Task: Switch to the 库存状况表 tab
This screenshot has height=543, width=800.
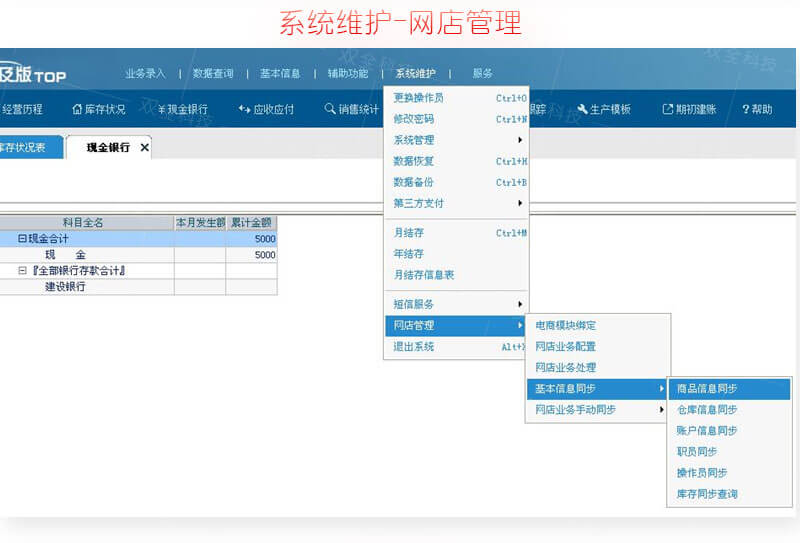Action: click(31, 147)
